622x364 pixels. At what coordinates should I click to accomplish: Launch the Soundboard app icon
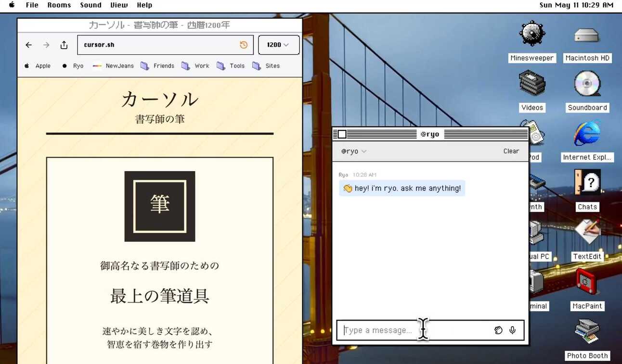pyautogui.click(x=587, y=85)
